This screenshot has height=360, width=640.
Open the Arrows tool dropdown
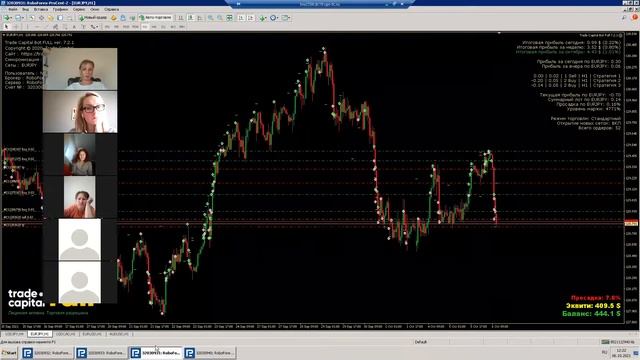pos(94,27)
